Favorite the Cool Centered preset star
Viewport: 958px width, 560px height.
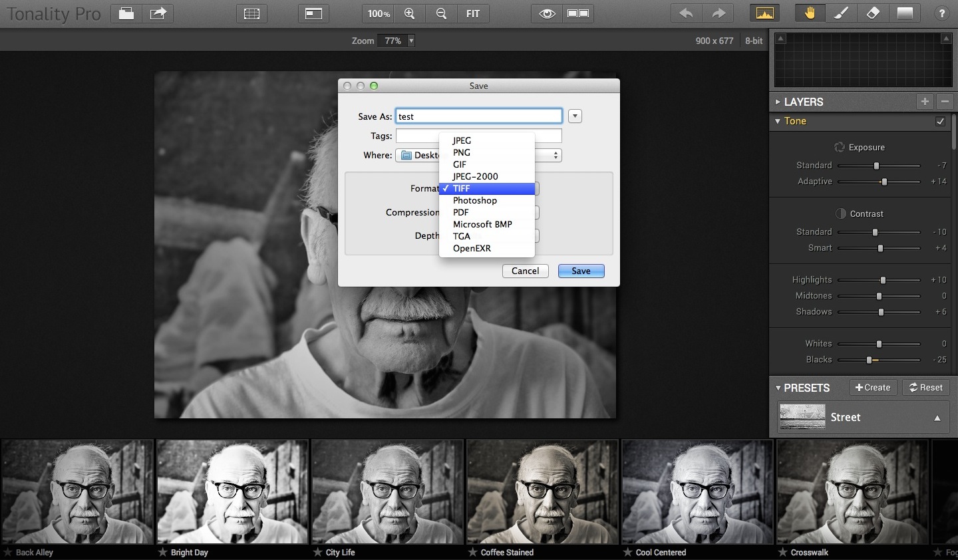(627, 552)
